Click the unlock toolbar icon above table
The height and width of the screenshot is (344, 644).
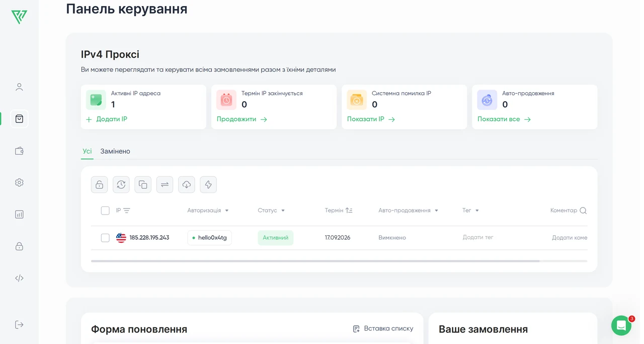(99, 184)
